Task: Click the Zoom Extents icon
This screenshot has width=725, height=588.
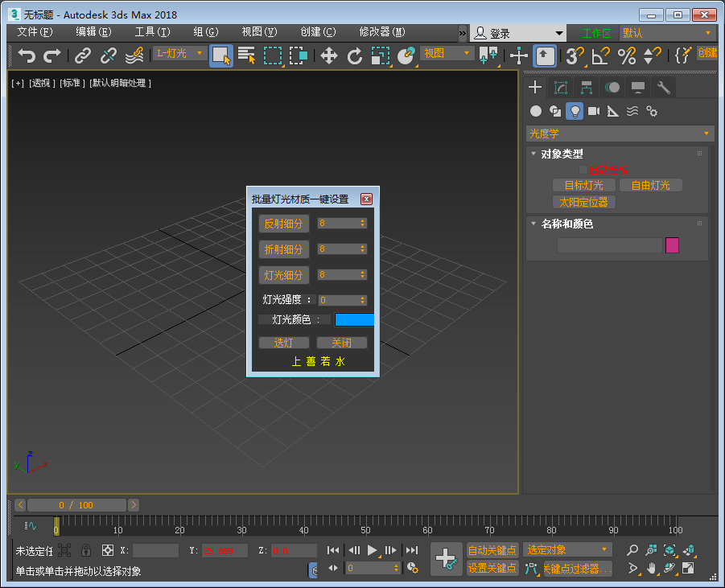Action: 669,550
